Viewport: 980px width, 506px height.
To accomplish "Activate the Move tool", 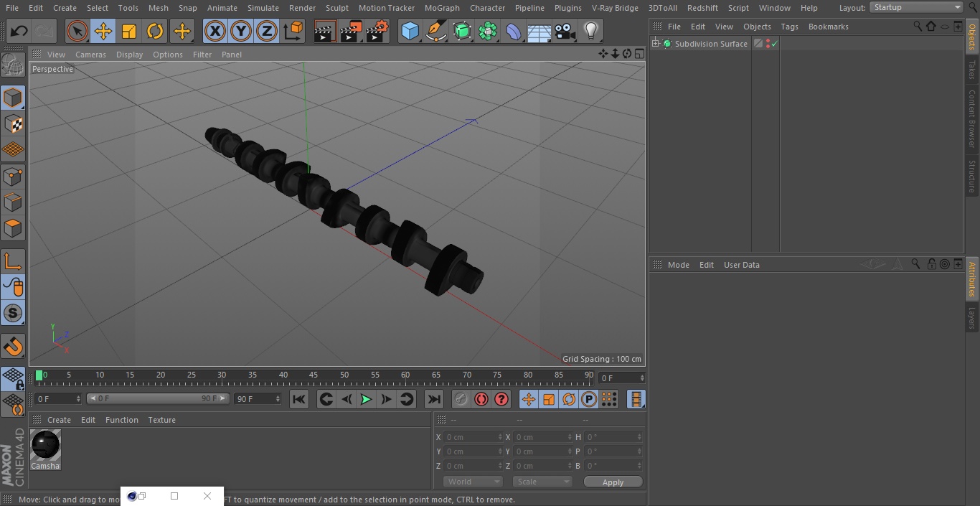I will tap(103, 32).
